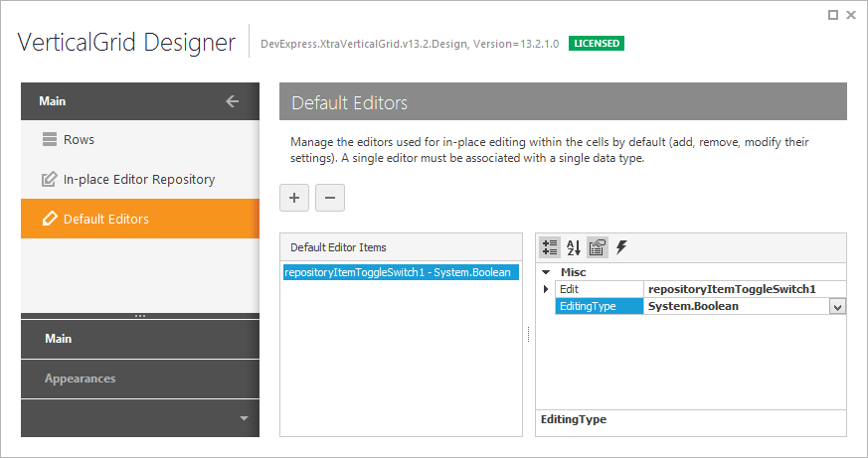Click the Default Editors eraser icon
Screen dimensions: 868x458
(x=50, y=219)
